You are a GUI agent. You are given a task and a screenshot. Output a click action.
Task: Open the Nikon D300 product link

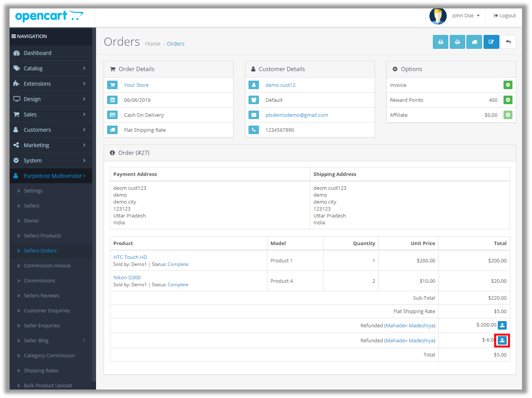(127, 277)
